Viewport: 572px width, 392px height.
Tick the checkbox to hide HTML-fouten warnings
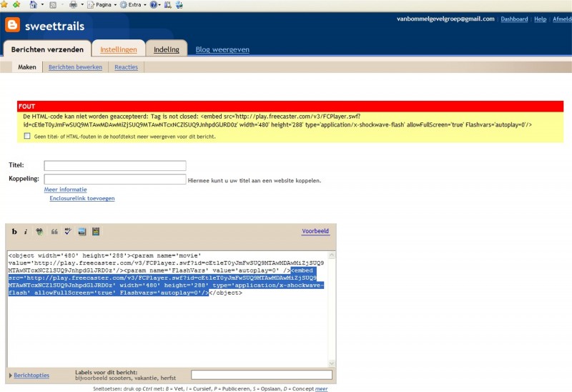click(x=27, y=136)
